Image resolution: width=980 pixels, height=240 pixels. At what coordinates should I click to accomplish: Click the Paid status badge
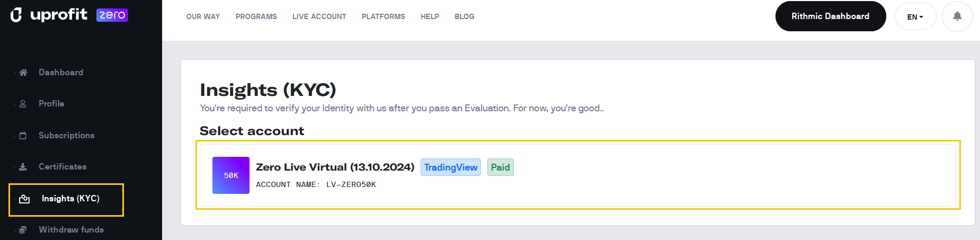(500, 167)
